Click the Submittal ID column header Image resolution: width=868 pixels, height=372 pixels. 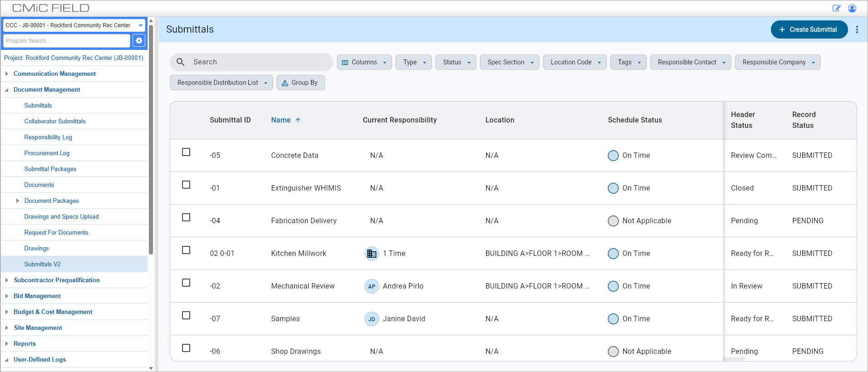230,120
